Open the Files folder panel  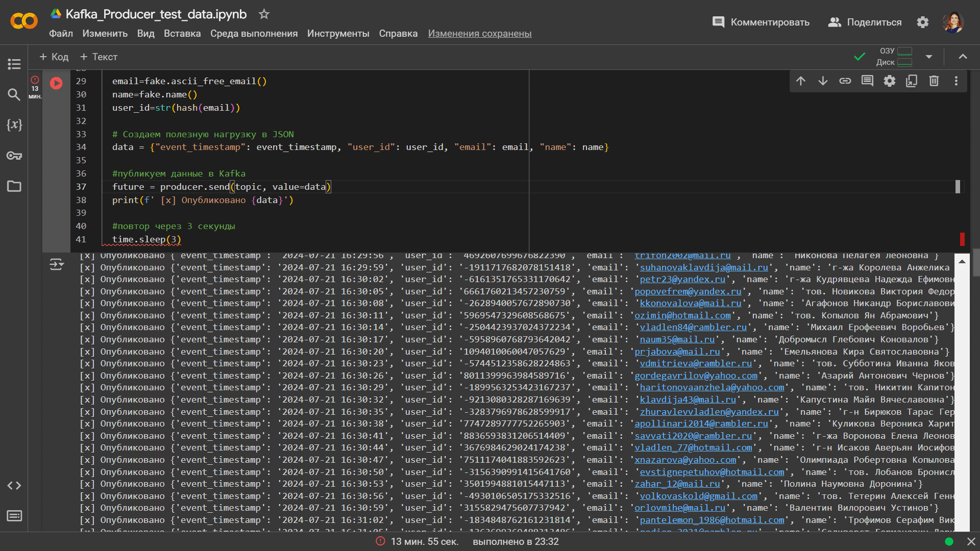point(14,186)
